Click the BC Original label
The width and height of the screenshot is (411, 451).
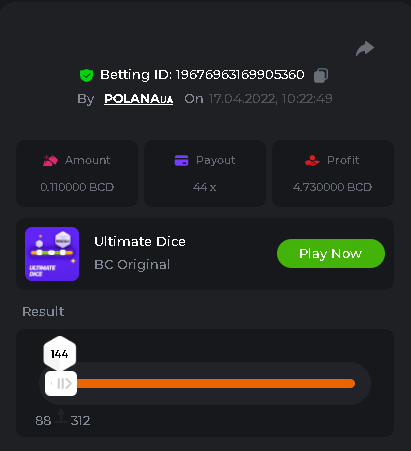(x=132, y=265)
